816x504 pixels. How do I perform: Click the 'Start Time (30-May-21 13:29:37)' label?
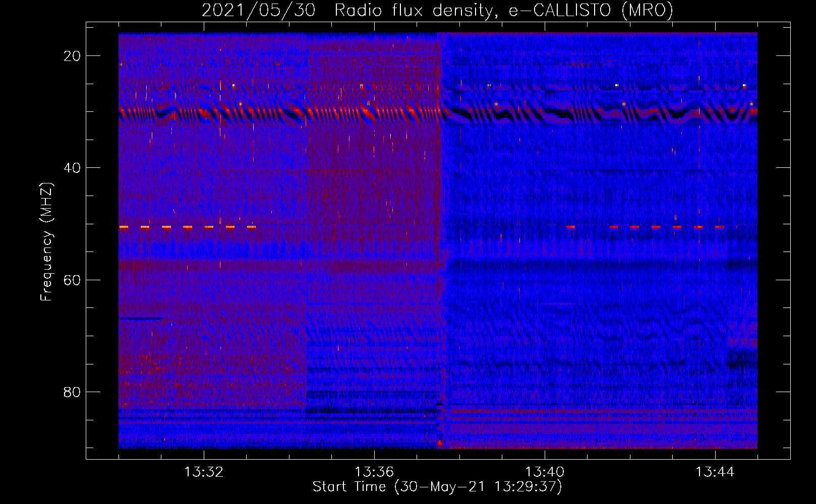pyautogui.click(x=437, y=487)
